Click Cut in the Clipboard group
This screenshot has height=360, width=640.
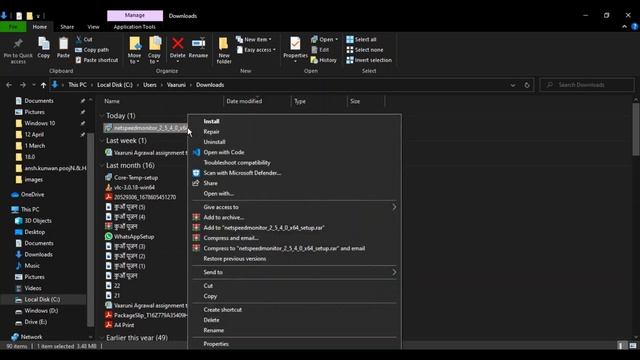coord(84,40)
